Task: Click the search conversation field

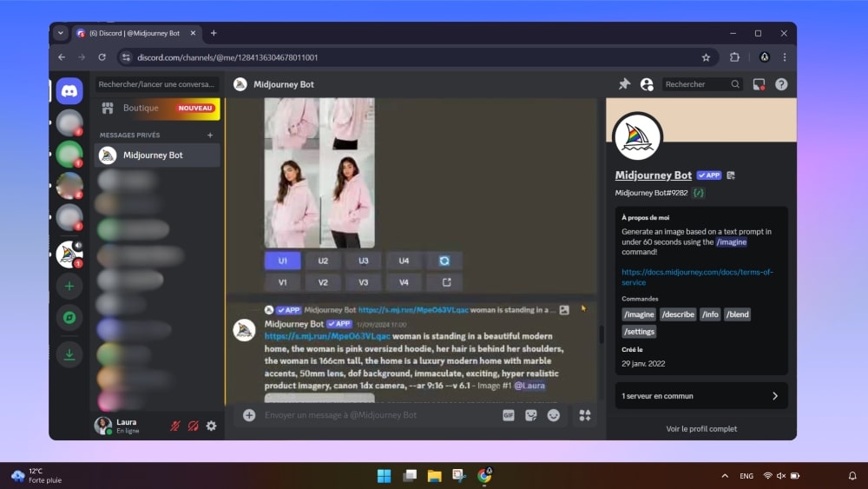Action: click(x=156, y=84)
